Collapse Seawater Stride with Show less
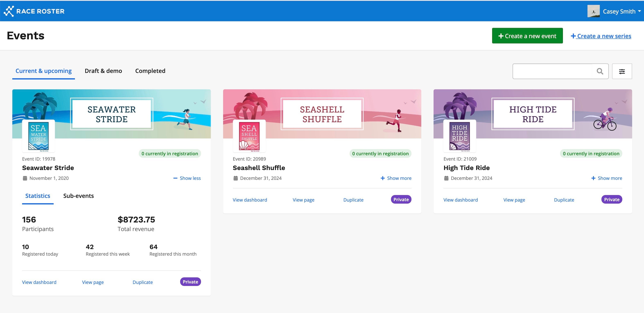 [187, 178]
